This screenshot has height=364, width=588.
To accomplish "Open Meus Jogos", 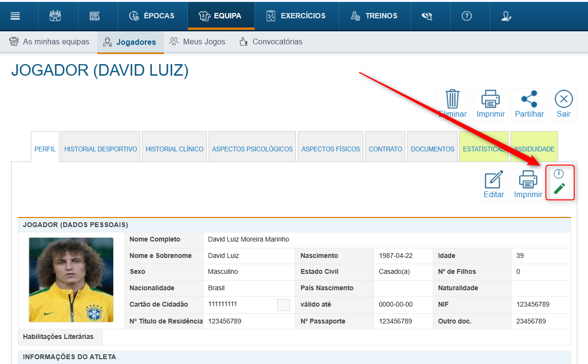I will (x=197, y=42).
